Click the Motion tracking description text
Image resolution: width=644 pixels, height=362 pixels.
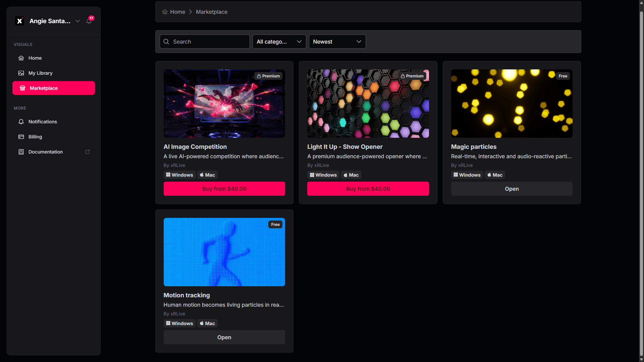pos(224,305)
